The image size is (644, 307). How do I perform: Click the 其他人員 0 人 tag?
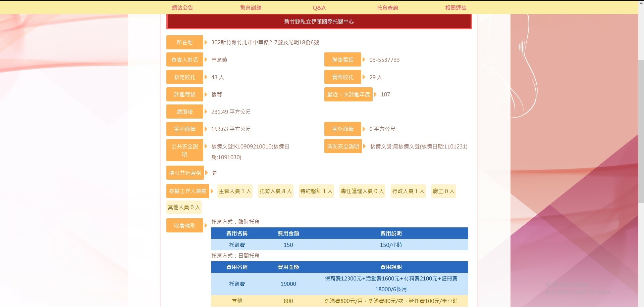point(184,207)
